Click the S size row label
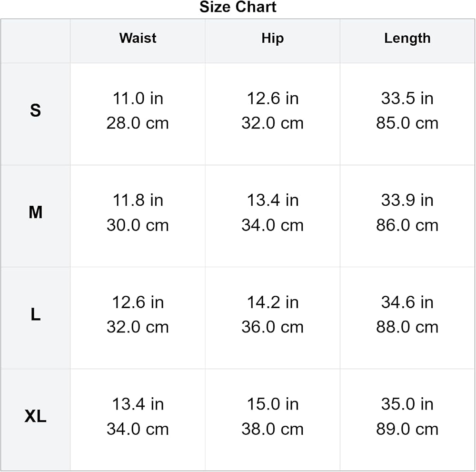This screenshot has height=472, width=476. coord(35,110)
